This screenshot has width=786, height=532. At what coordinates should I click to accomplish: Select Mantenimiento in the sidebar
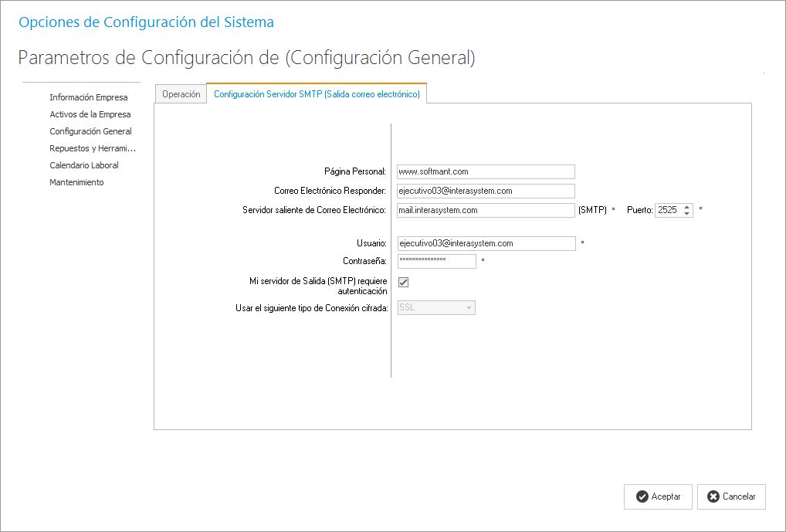(76, 182)
